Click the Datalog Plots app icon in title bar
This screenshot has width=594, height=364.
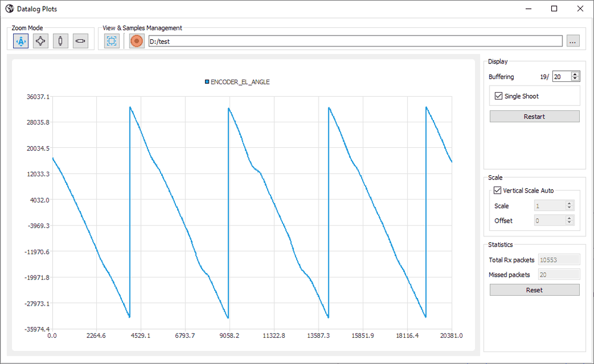10,9
